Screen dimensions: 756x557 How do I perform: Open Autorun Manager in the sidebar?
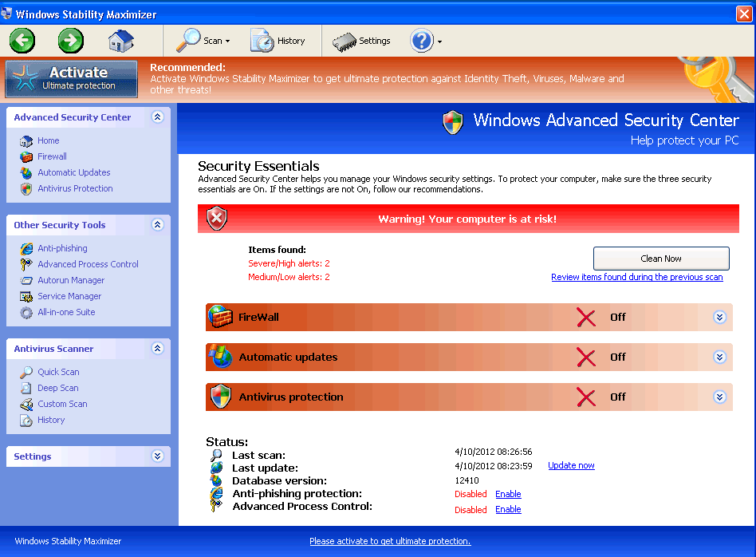click(x=71, y=280)
